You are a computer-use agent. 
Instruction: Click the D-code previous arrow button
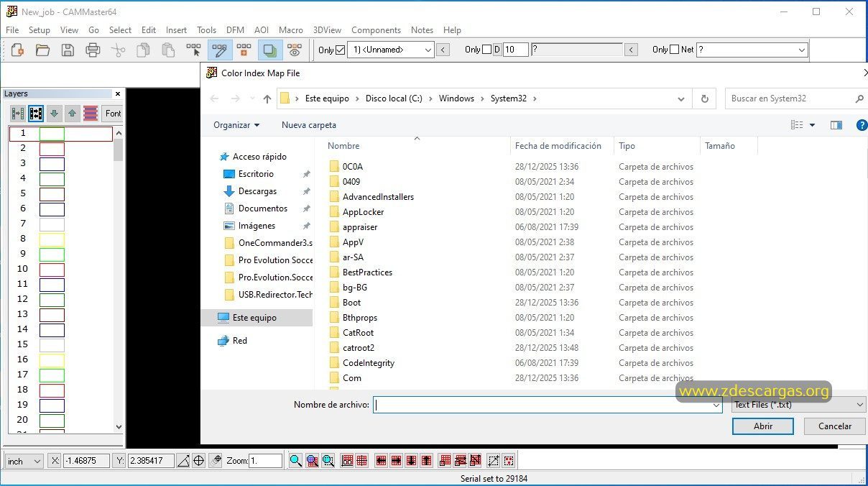(632, 50)
